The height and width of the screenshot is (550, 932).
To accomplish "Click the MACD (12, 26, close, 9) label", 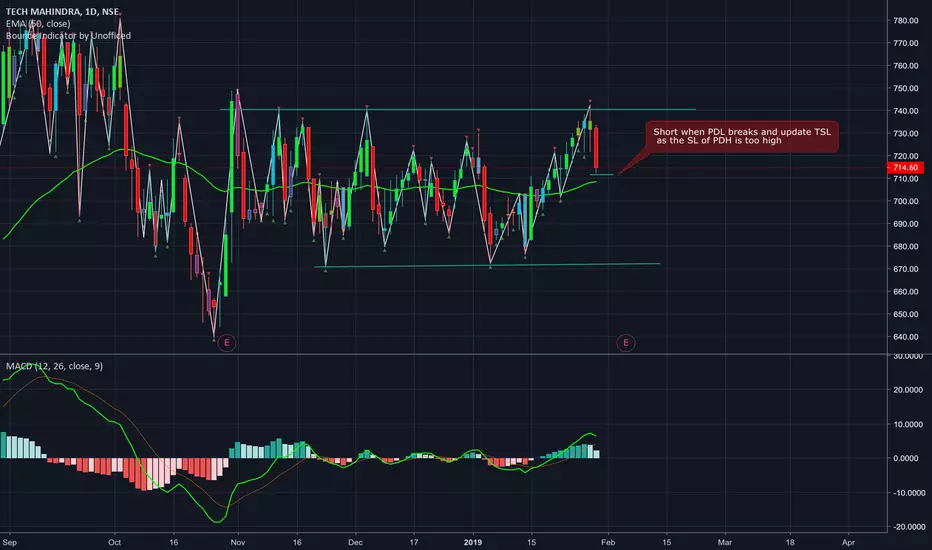I will (54, 366).
